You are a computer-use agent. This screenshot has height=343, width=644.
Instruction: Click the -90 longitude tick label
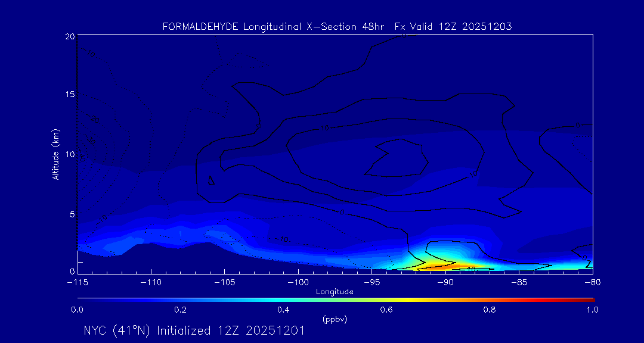tap(445, 283)
